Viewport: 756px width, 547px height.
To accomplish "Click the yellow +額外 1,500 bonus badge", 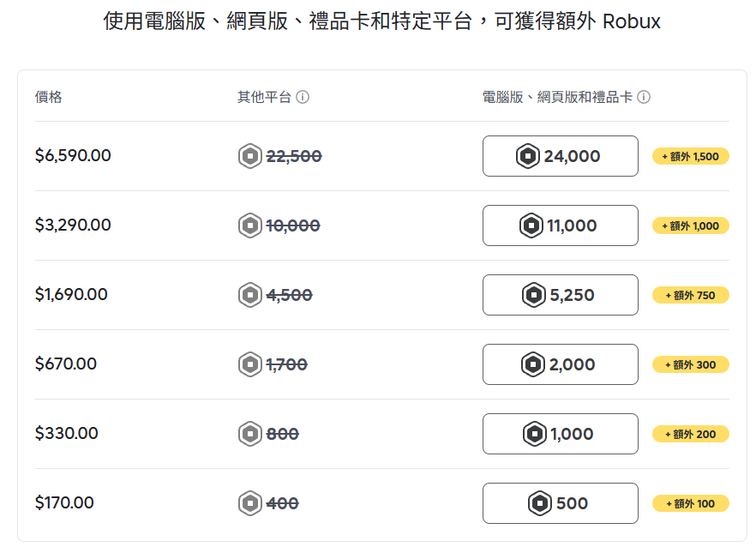I will click(x=691, y=156).
